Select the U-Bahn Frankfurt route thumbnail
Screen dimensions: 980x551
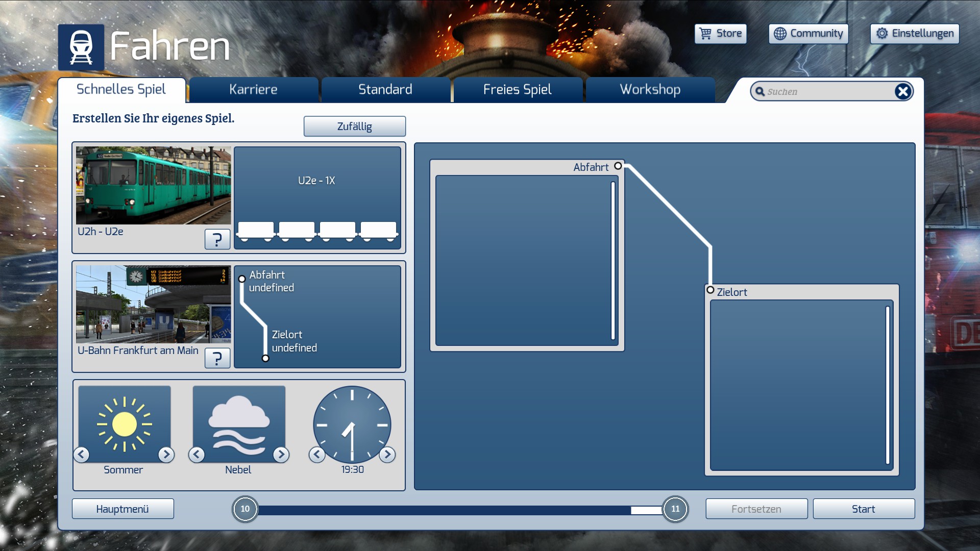(x=153, y=304)
